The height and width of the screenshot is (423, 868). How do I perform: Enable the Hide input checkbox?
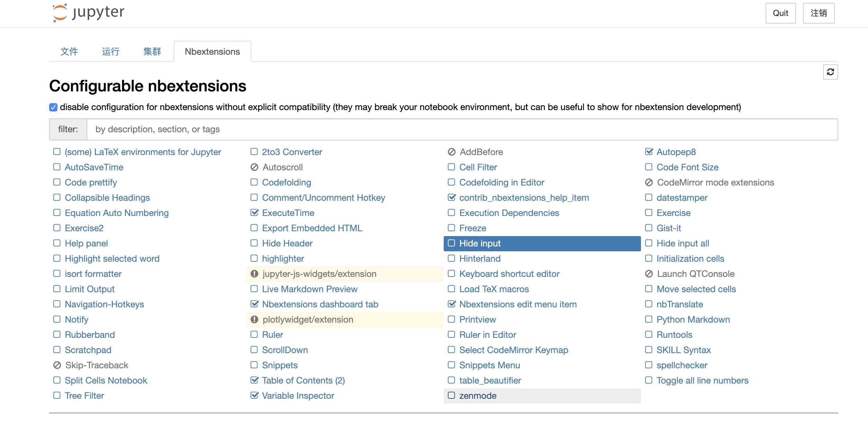coord(451,243)
